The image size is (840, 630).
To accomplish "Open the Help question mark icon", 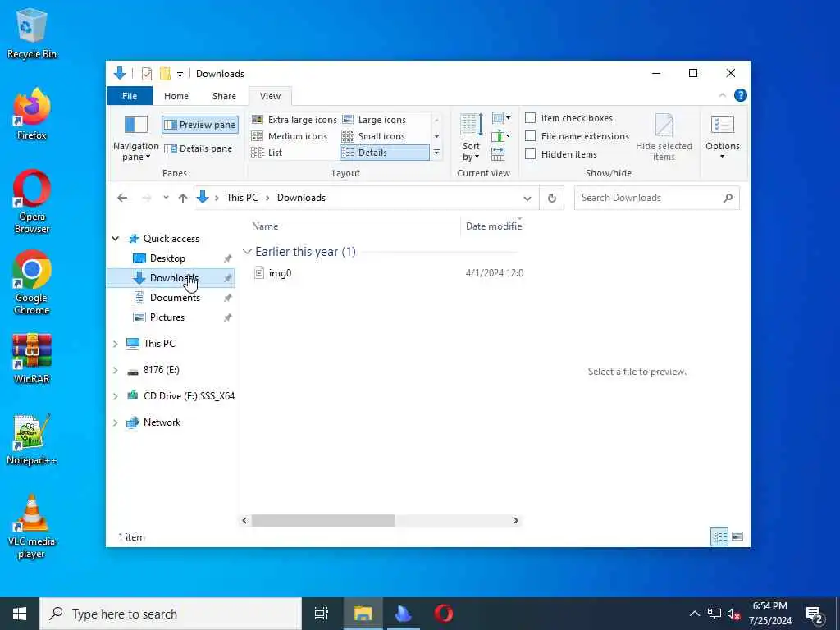I will pyautogui.click(x=741, y=95).
